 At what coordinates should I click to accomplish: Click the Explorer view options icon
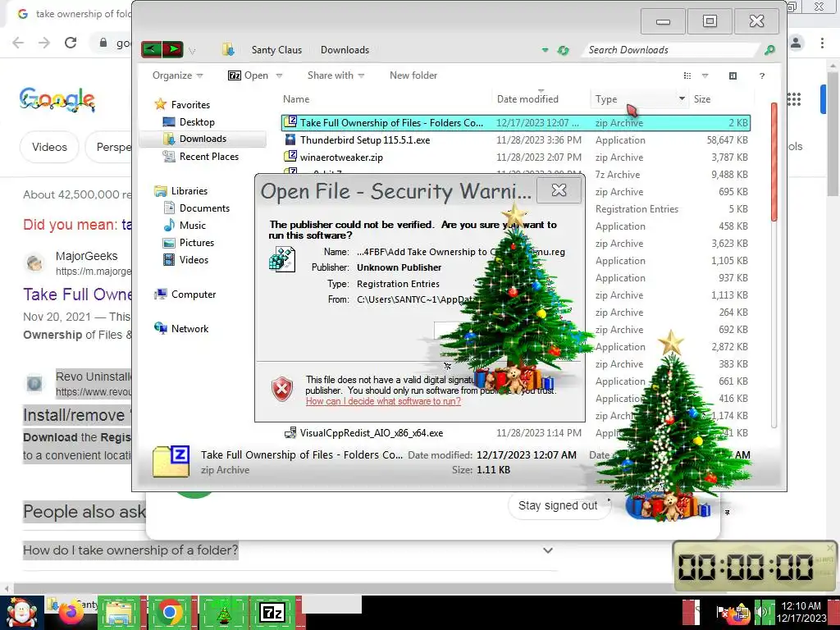click(x=687, y=76)
